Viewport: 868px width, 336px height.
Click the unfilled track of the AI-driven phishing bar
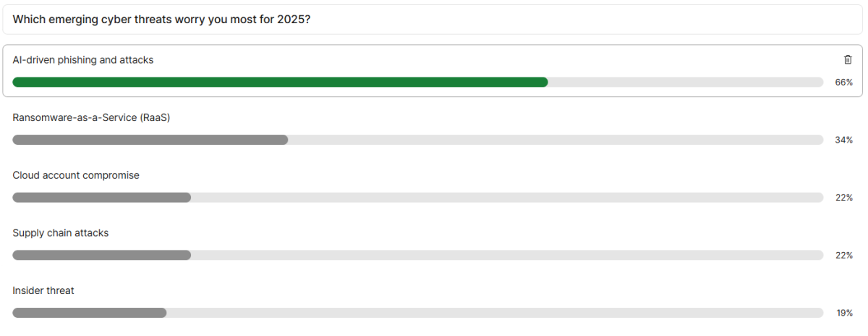(685, 82)
